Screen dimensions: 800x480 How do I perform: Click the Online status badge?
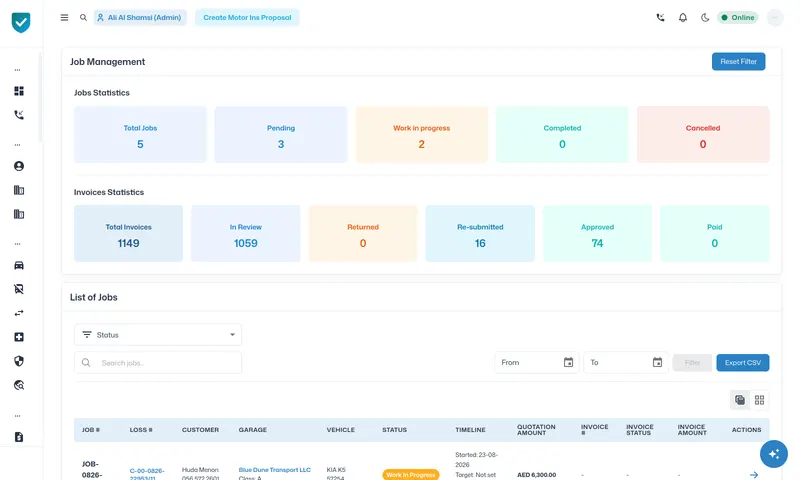pyautogui.click(x=738, y=17)
